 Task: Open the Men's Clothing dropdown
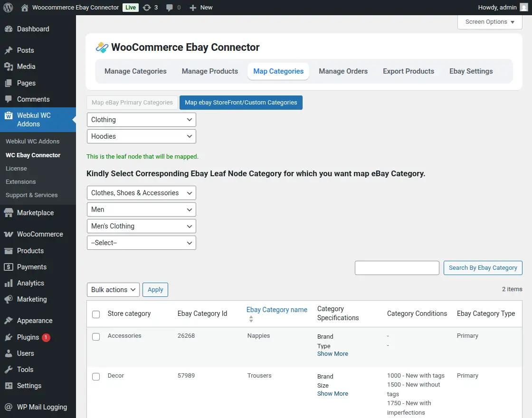tap(142, 226)
